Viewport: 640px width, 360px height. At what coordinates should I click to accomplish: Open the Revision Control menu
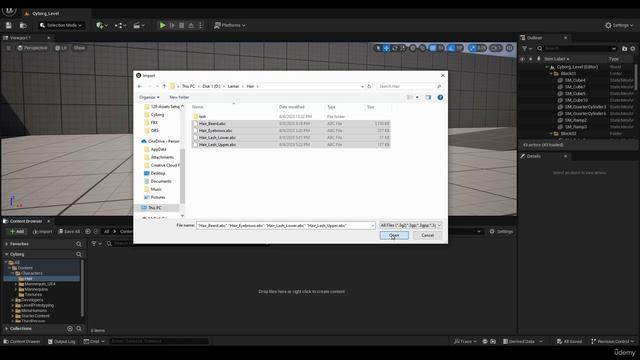click(612, 341)
